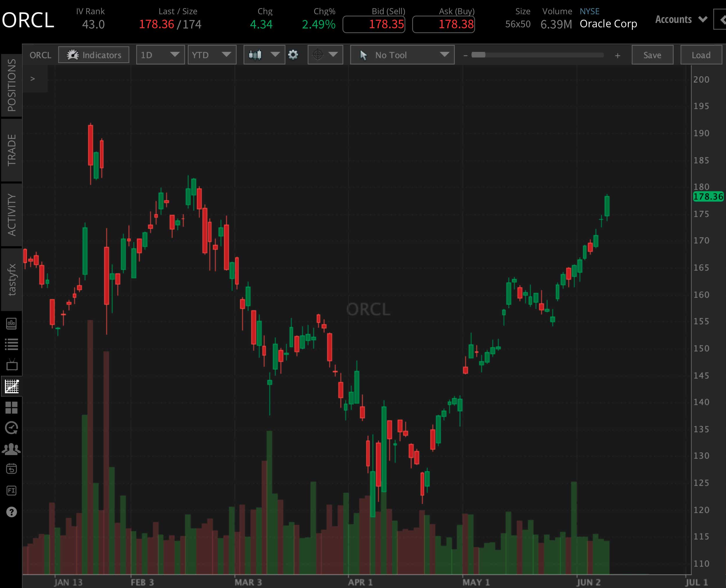Open the YTD range dropdown

pos(212,55)
